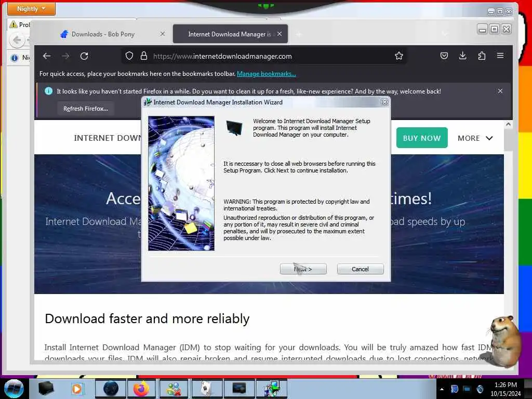Open the Nightly menu dropdown button
This screenshot has width=532, height=399.
pyautogui.click(x=31, y=9)
